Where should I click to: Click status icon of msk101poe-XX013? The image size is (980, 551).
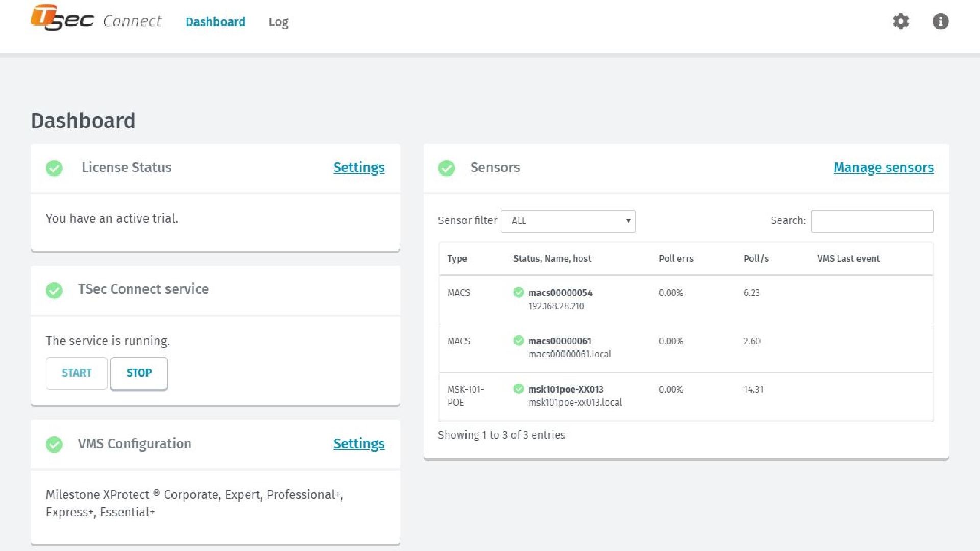[519, 389]
